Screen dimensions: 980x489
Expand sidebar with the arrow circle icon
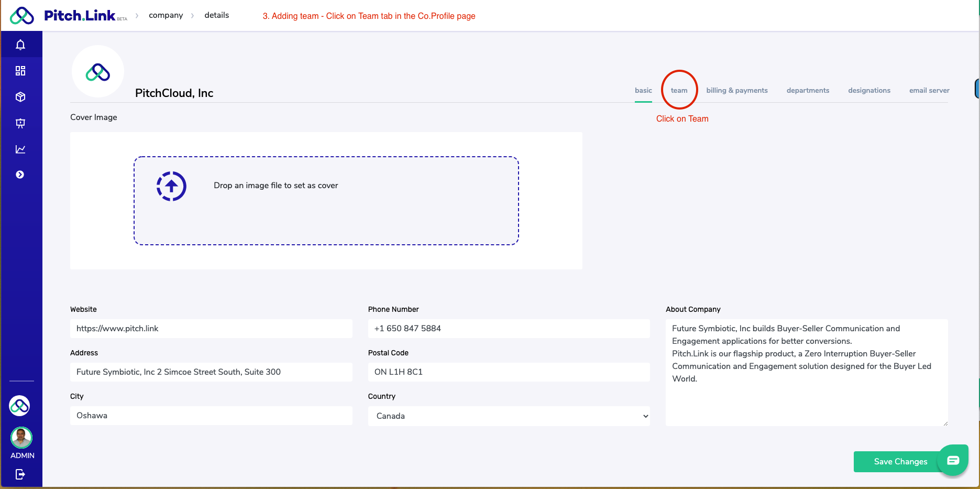[20, 175]
